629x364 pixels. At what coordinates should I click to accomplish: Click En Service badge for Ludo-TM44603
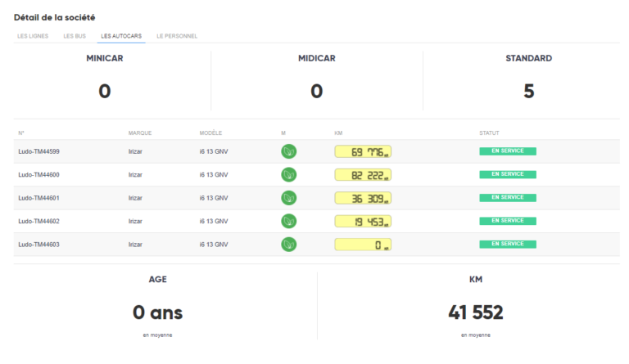(x=507, y=244)
